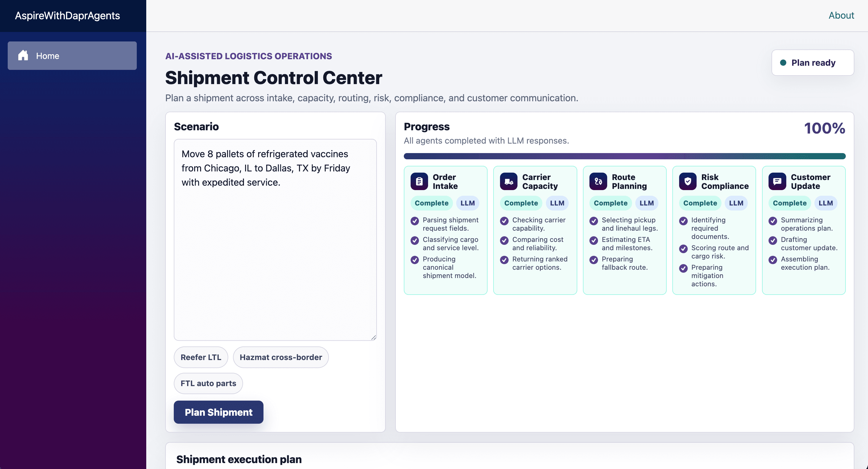Viewport: 868px width, 469px height.
Task: Click the Carrier Capacity truck icon
Action: 509,182
